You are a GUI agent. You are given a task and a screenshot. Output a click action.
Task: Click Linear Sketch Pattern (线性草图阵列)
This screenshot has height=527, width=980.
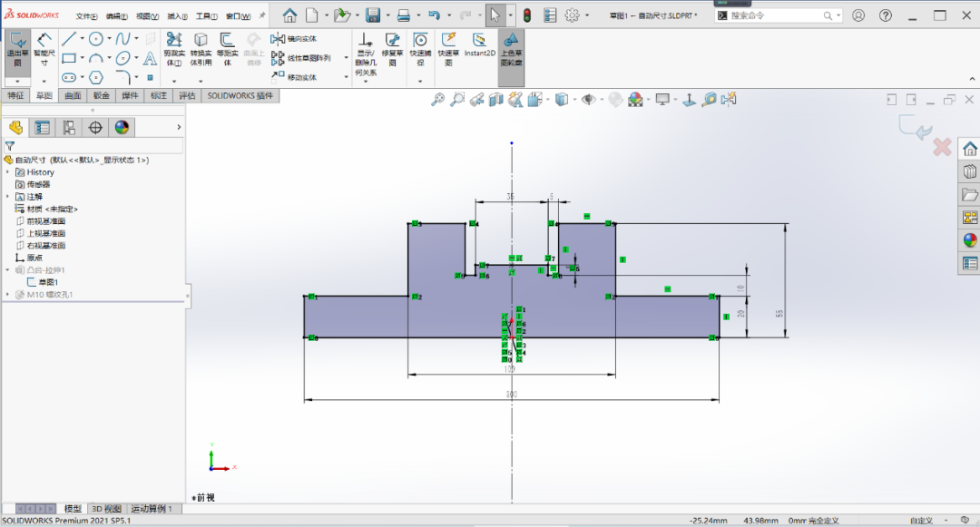tap(301, 58)
